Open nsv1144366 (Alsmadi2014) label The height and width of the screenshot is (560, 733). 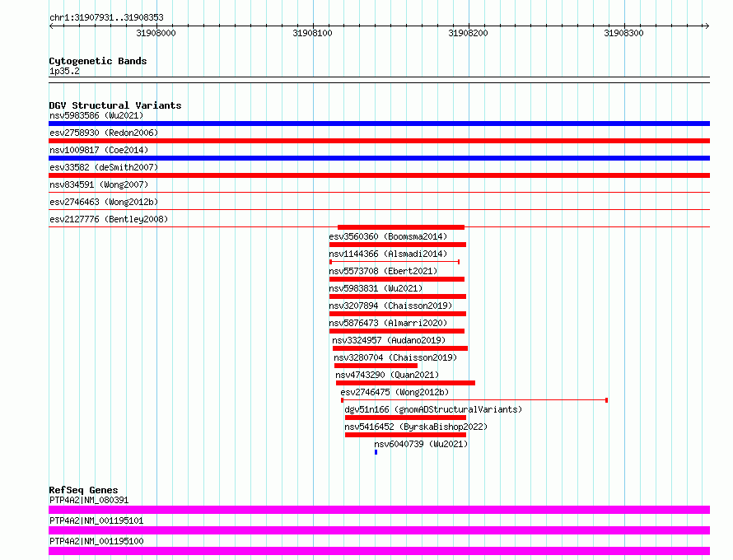(x=388, y=254)
